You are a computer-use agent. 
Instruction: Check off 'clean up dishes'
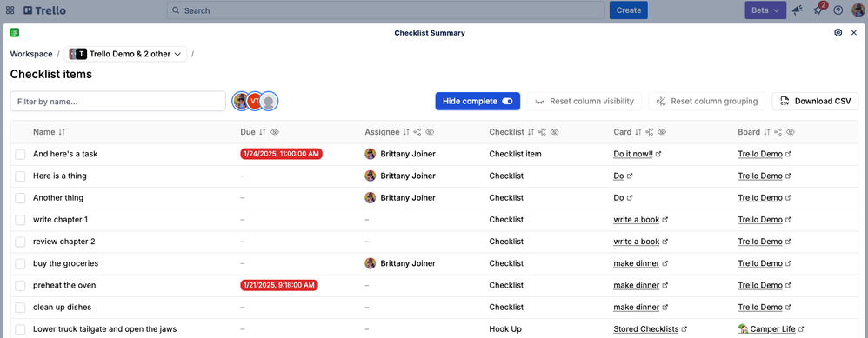pos(20,307)
